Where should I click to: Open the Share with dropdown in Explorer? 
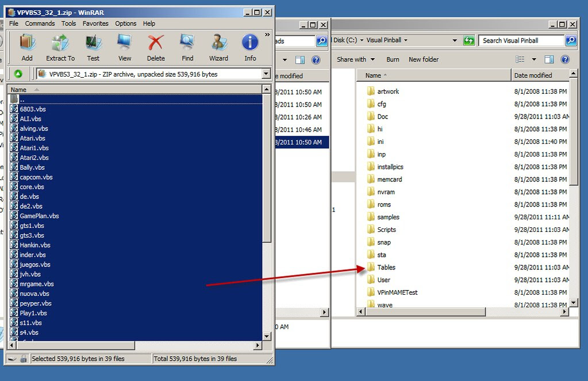pos(356,59)
